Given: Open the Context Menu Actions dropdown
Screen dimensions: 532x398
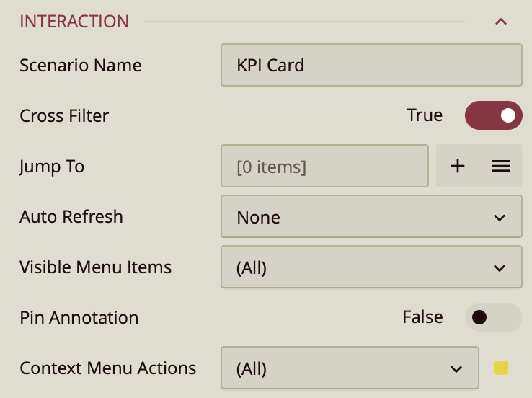Looking at the screenshot, I should (350, 368).
